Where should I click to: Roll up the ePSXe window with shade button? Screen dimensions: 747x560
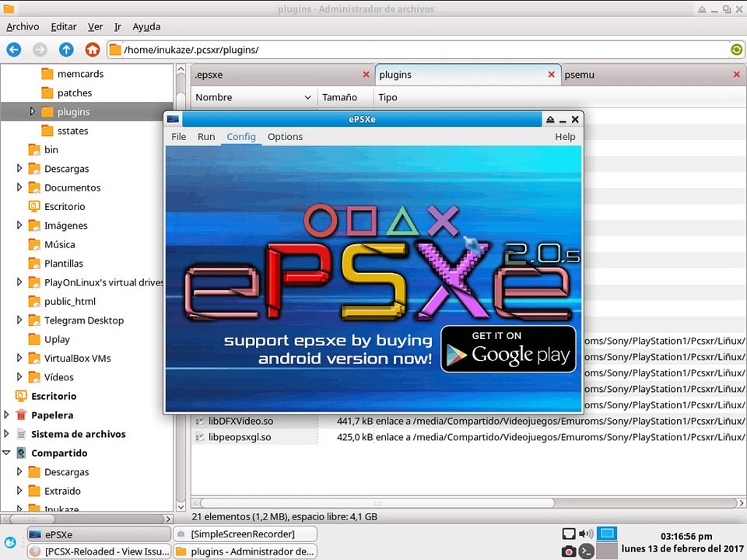[550, 120]
